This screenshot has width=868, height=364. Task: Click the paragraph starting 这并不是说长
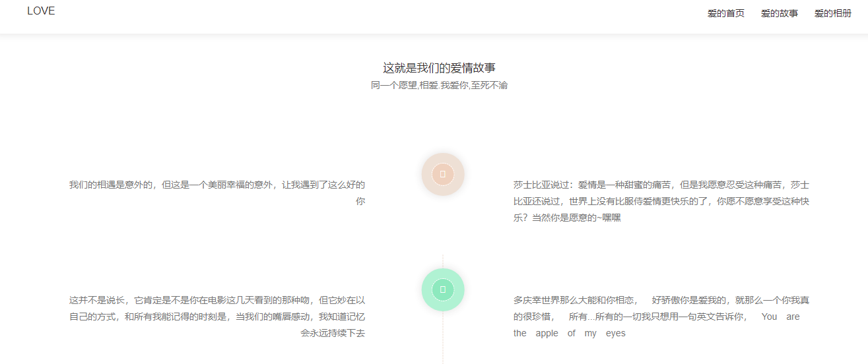click(x=217, y=317)
